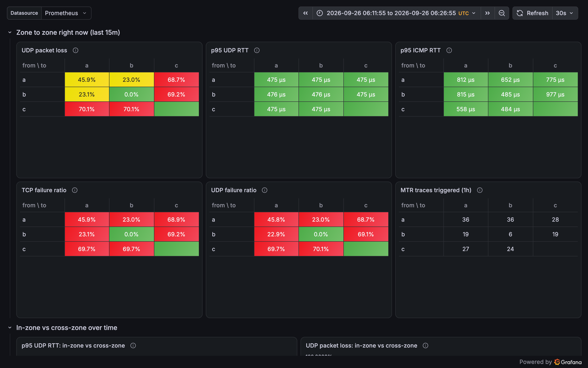This screenshot has height=368, width=588.
Task: Open the 30s refresh interval dropdown
Action: click(x=565, y=13)
